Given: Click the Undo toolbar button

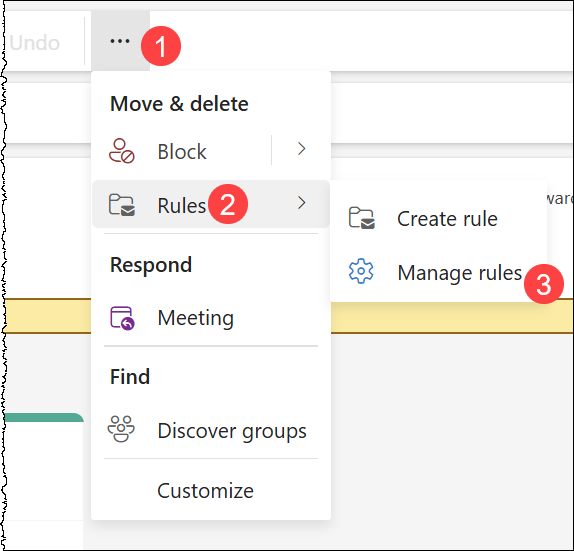Looking at the screenshot, I should 35,43.
